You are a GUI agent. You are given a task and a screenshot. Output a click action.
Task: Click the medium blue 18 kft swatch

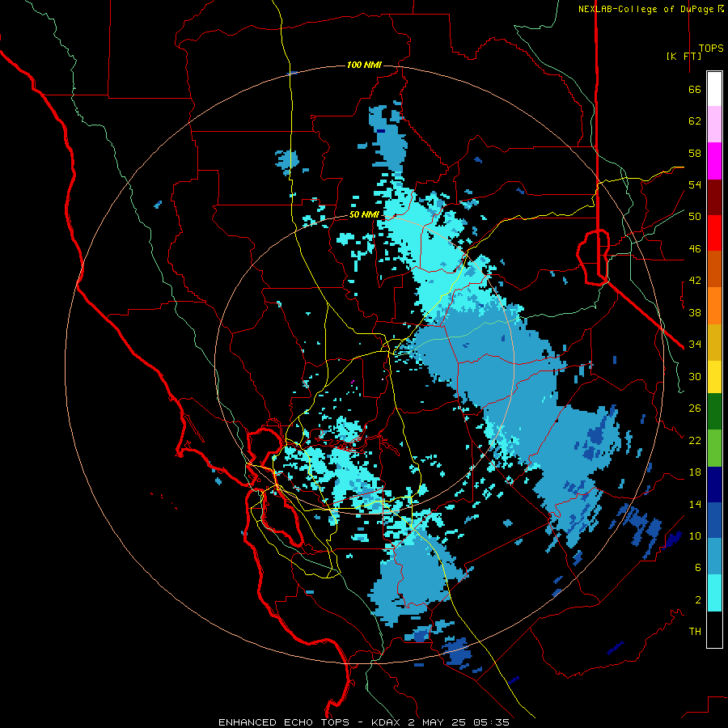[x=714, y=520]
